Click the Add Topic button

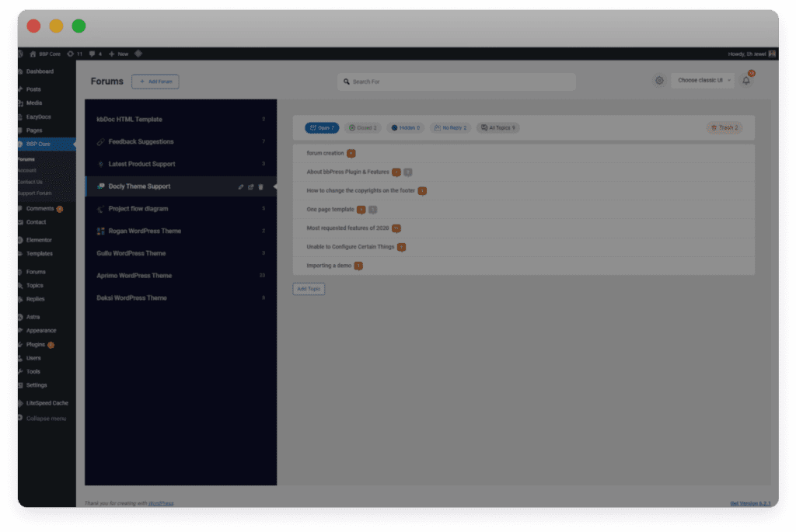pyautogui.click(x=309, y=288)
